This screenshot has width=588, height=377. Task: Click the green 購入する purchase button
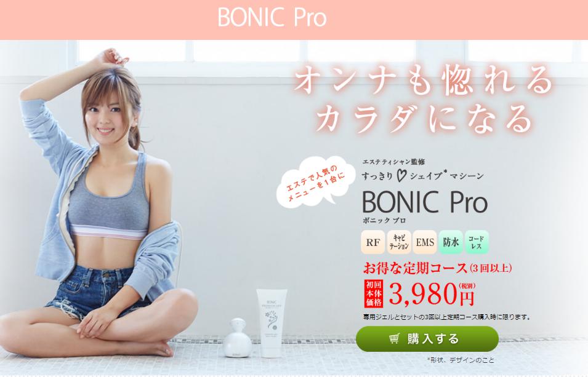point(427,339)
